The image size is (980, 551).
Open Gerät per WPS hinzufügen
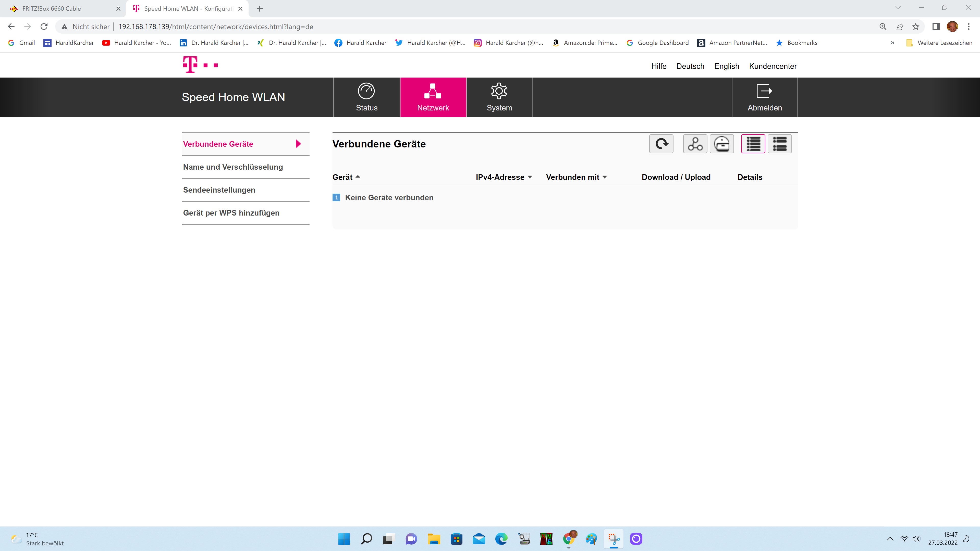pyautogui.click(x=231, y=213)
